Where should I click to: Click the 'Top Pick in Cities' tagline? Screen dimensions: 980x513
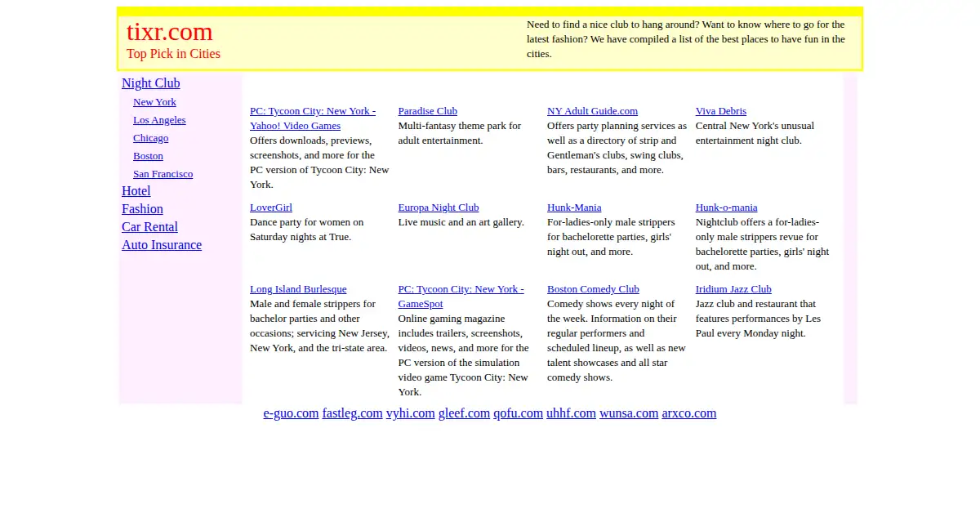(x=173, y=54)
